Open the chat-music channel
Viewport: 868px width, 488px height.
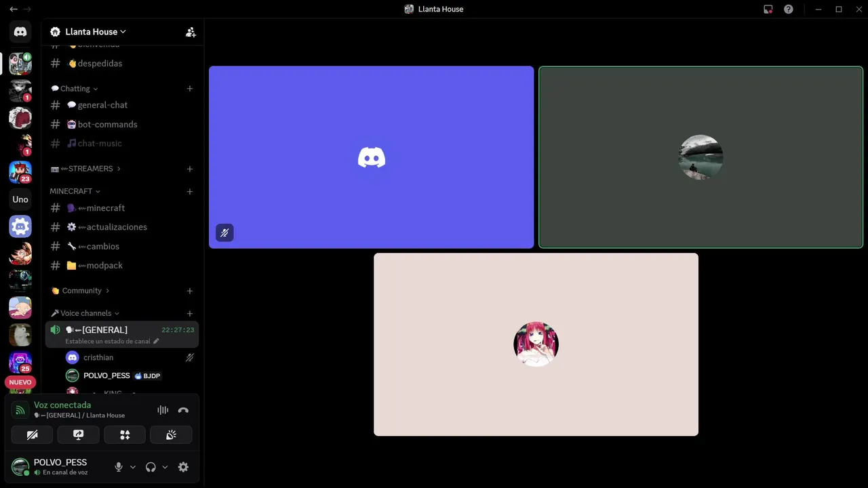(122, 143)
